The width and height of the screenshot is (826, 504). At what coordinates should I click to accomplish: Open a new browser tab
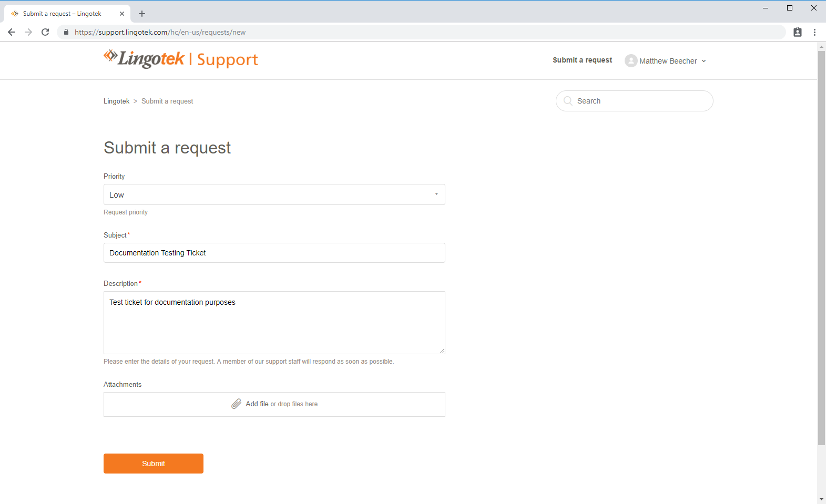click(x=142, y=14)
